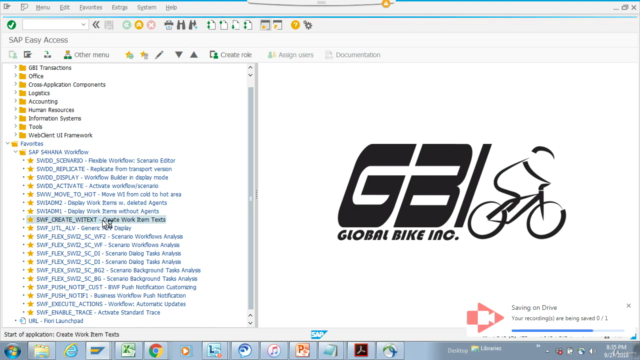Open the transaction code command field
Image resolution: width=640 pixels, height=360 pixels.
(x=51, y=25)
